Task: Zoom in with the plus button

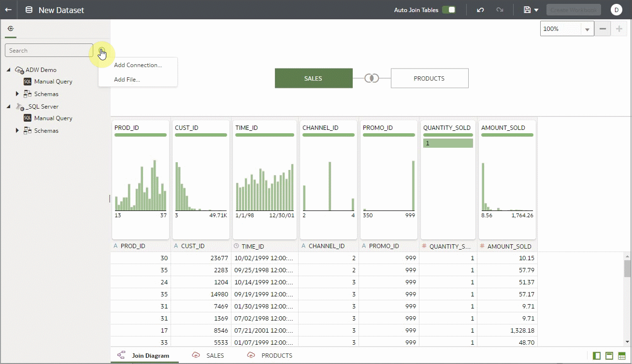Action: coord(619,28)
